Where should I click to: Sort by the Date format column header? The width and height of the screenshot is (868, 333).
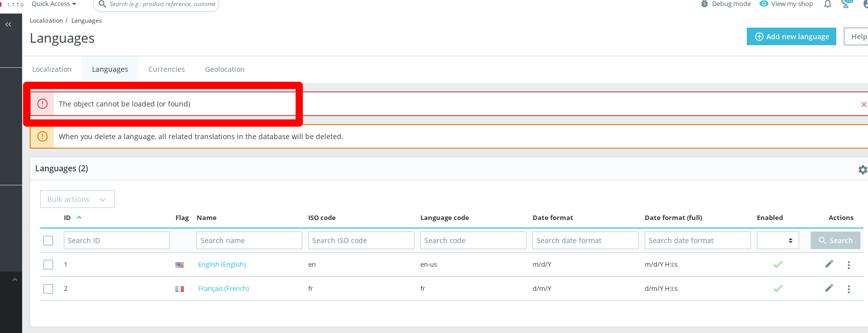553,217
